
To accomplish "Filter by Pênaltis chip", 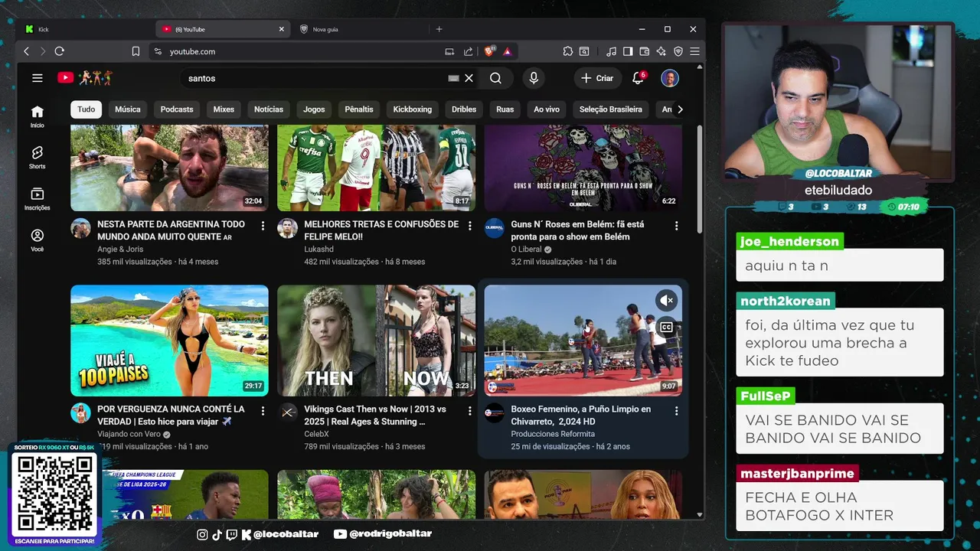I will [359, 109].
